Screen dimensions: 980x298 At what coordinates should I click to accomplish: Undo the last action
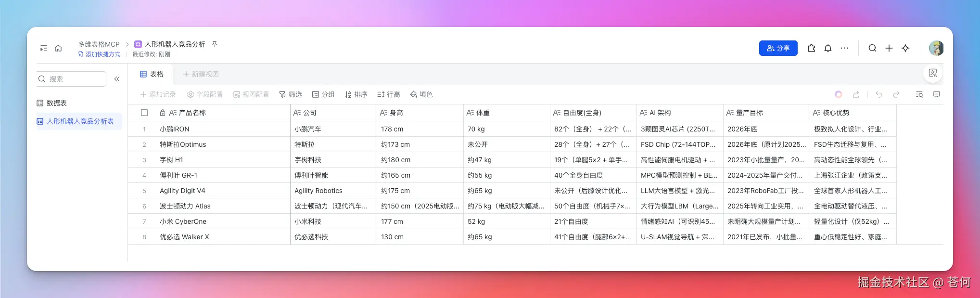tap(879, 94)
